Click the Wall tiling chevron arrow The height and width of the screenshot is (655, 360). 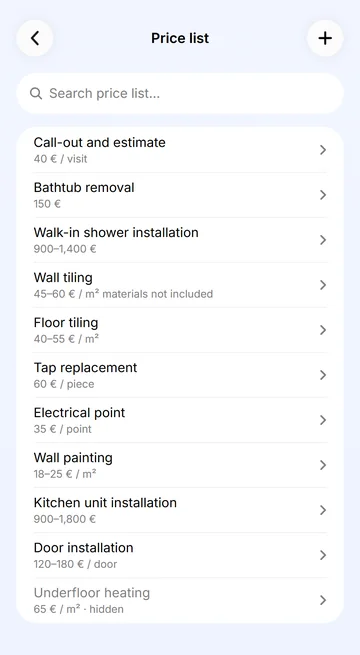pyautogui.click(x=323, y=285)
